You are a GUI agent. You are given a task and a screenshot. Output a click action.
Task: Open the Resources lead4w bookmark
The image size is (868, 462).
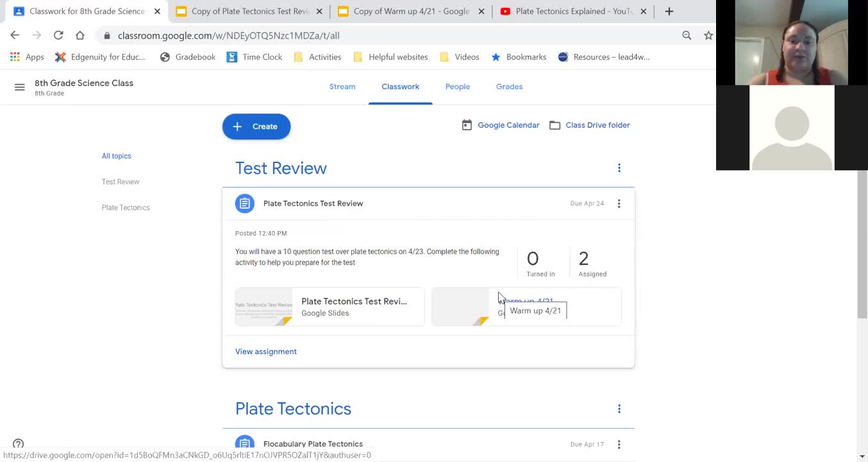604,57
